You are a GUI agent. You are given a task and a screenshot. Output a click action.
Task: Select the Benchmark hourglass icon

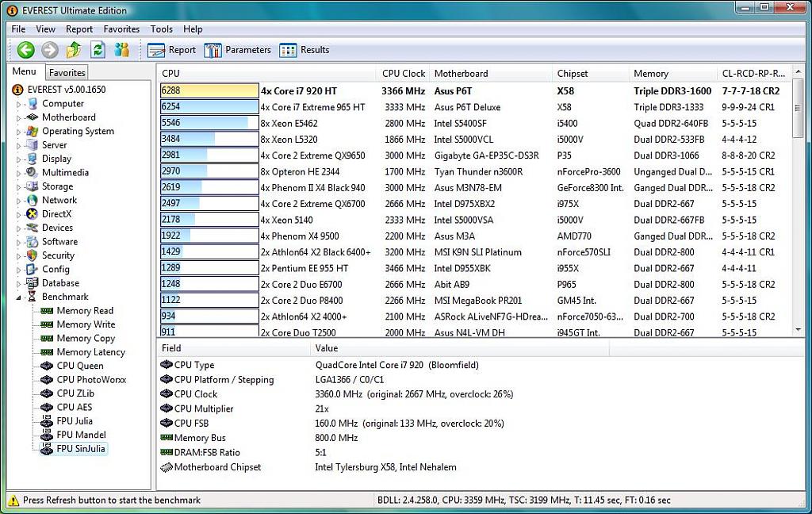pos(32,297)
